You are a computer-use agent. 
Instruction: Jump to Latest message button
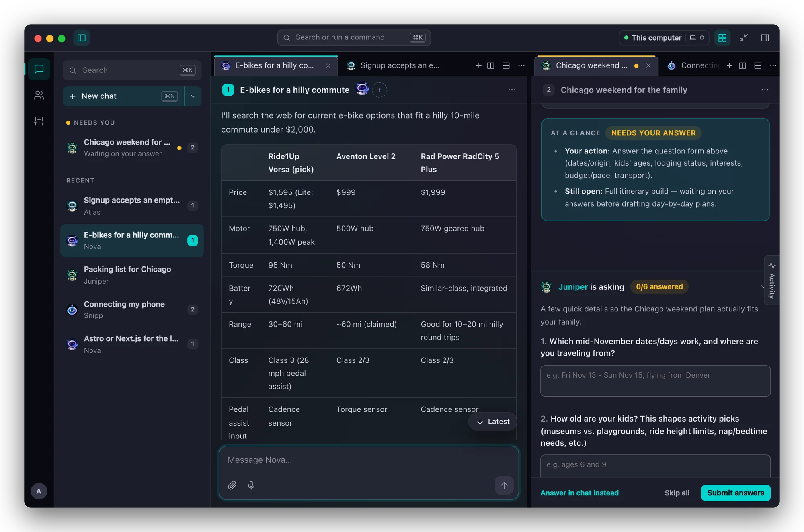(x=493, y=422)
